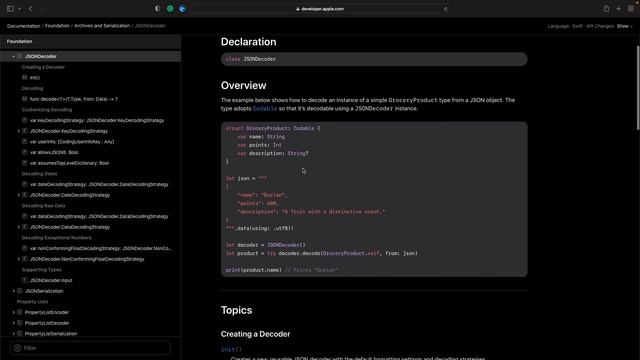The image size is (640, 360).
Task: Expand the PropertyListDecoder tree item
Action: point(13,323)
